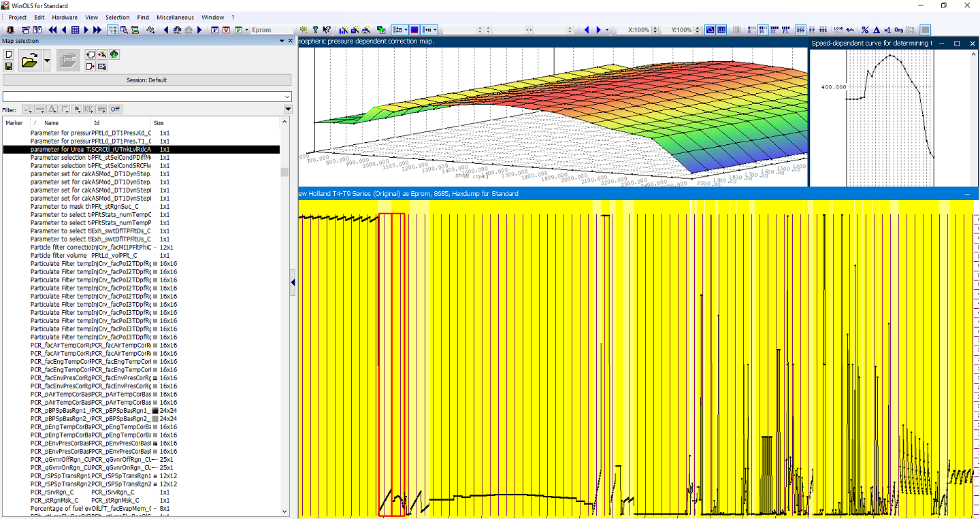Open the dropdown next to the open folder icon
This screenshot has width=980, height=519.
[x=47, y=60]
